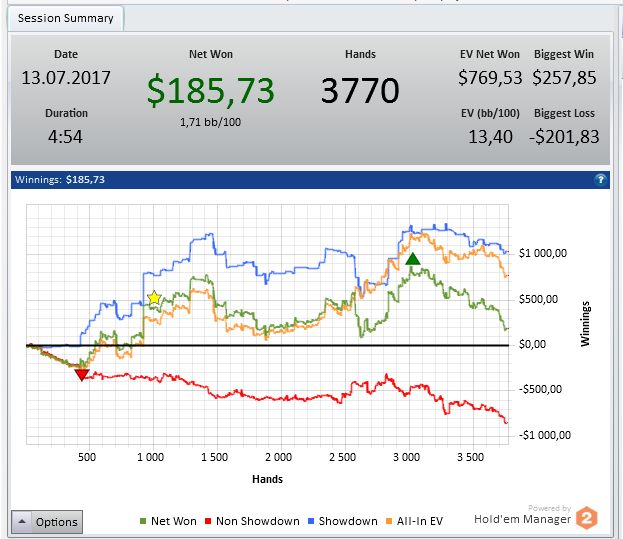Click the EV Net Won heading
Screen dimensions: 623x539
coord(490,54)
